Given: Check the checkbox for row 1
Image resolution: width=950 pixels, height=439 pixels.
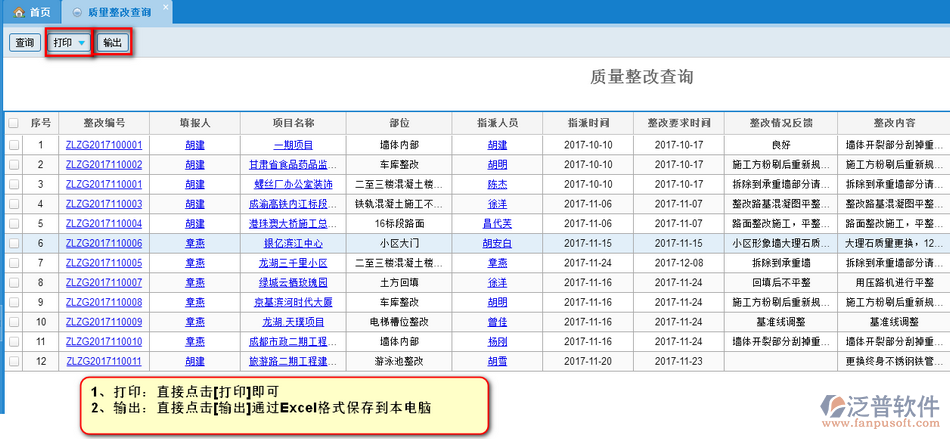Looking at the screenshot, I should point(13,145).
